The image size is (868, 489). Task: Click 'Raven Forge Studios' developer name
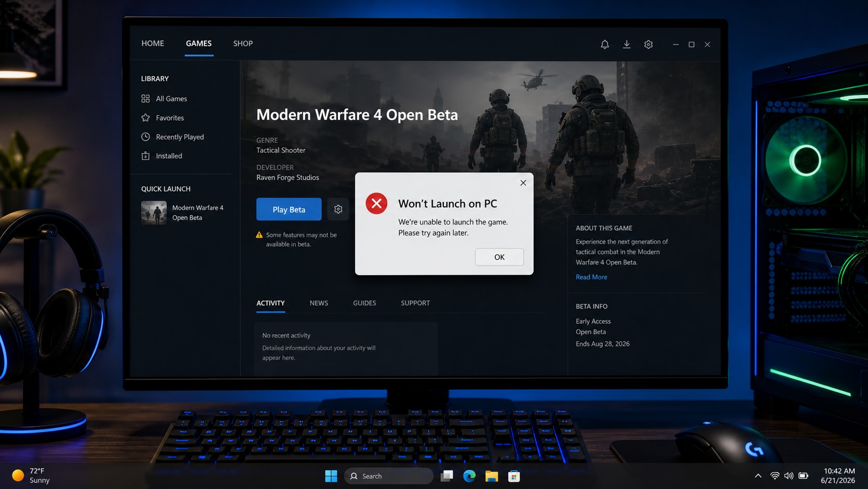[288, 178]
